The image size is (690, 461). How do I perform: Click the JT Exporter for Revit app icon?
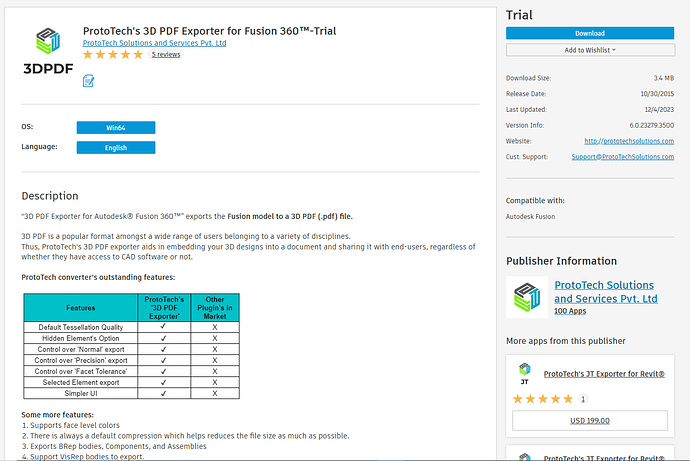525,373
